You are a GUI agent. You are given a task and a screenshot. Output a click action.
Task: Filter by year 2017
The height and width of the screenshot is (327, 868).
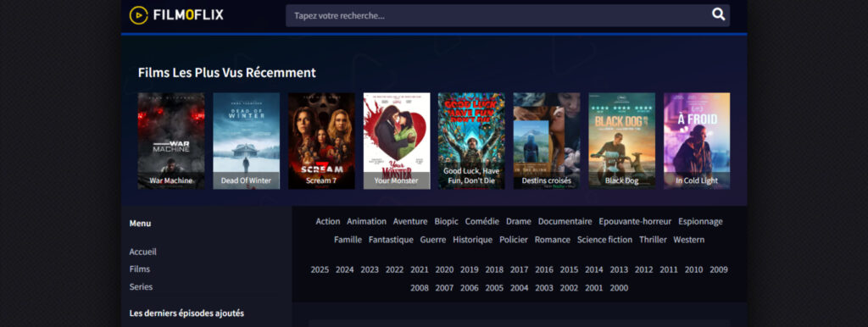pos(520,270)
